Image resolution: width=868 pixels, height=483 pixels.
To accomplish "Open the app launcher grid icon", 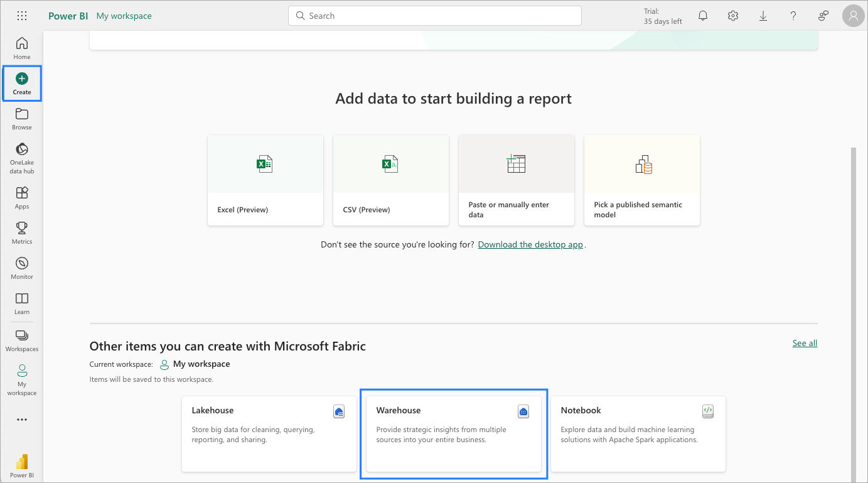I will (x=22, y=16).
